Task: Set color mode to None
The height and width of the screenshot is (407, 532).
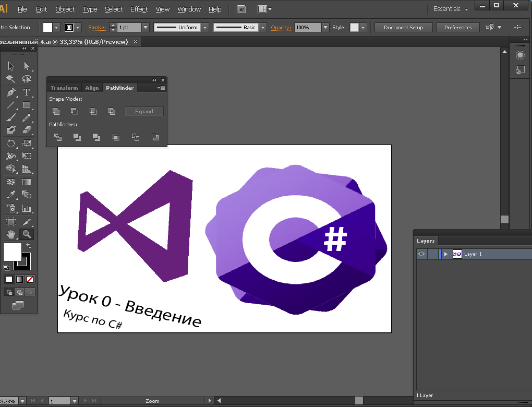Action: (30, 279)
